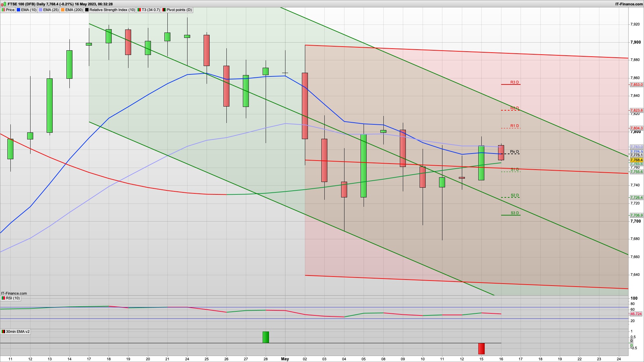Viewport: 644px width, 362px height.
Task: Select the T3 (34 0.7) indicator tab
Action: (x=151, y=10)
